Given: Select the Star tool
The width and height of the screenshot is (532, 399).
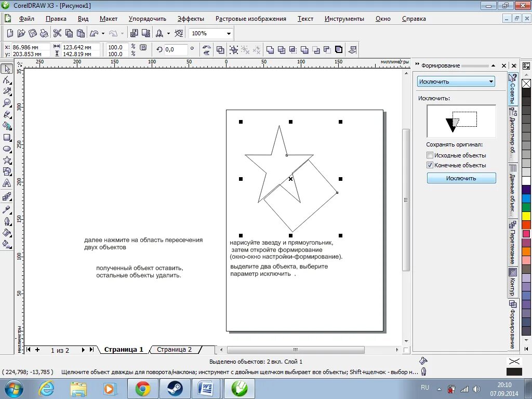Looking at the screenshot, I should click(7, 160).
